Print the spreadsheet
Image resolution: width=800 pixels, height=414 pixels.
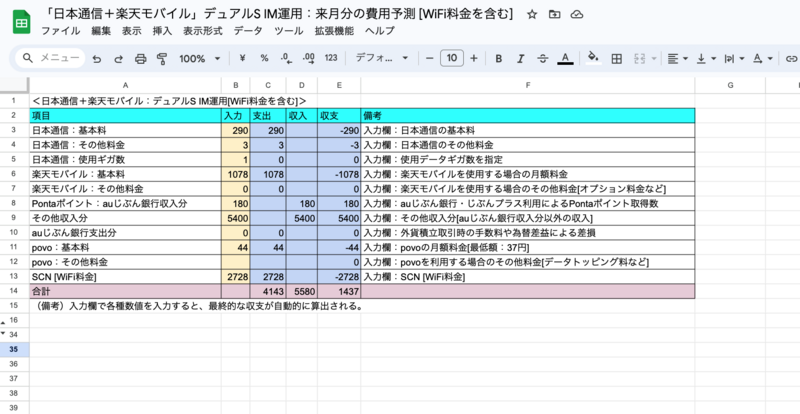(x=140, y=59)
